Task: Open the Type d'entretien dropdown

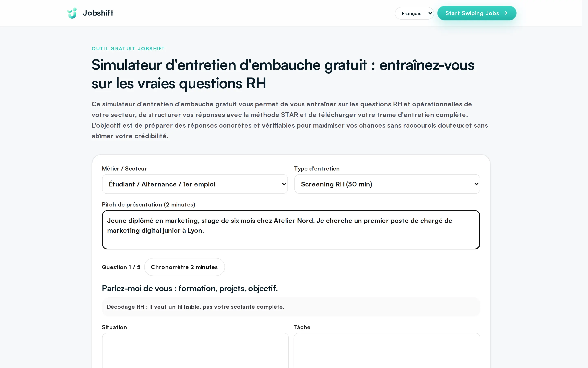Action: click(387, 184)
